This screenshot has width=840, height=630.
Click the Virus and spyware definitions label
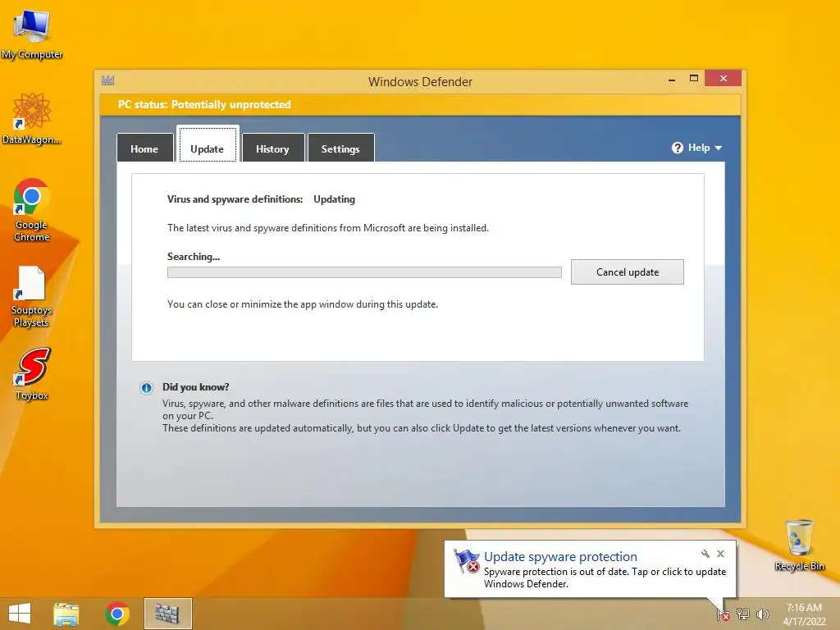click(235, 199)
